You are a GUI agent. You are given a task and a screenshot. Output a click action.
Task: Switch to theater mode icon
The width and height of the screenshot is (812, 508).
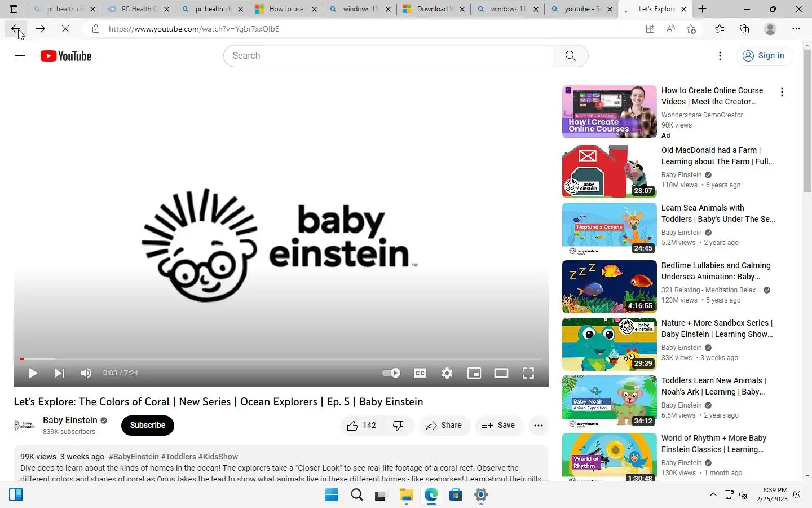(x=501, y=373)
